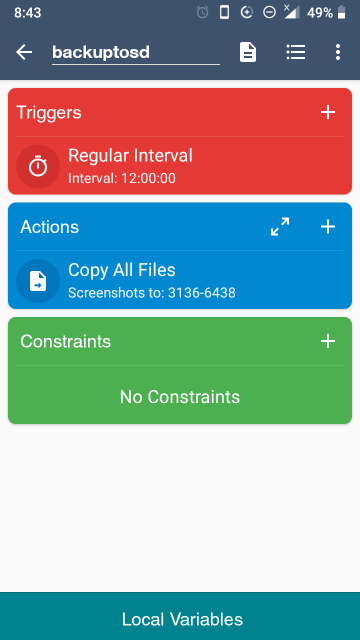Tap the Copy All Files file icon
Image resolution: width=360 pixels, height=640 pixels.
tap(38, 281)
